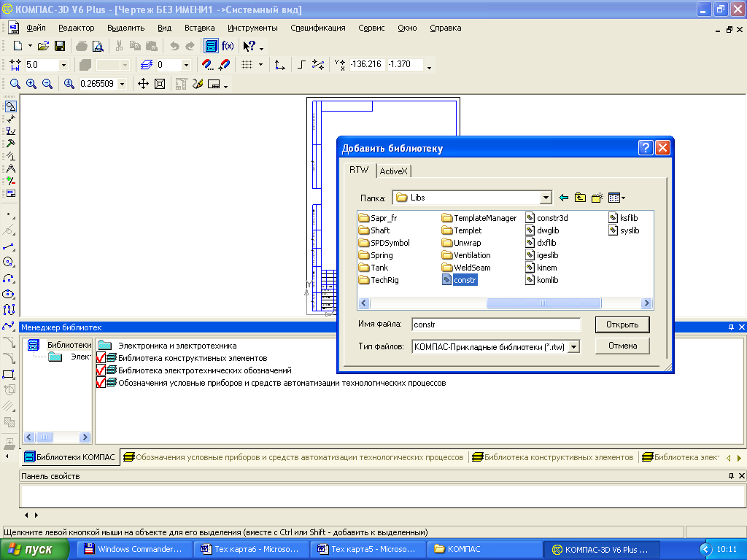Select the ellipse drawing tool
The image size is (747, 560).
9,294
